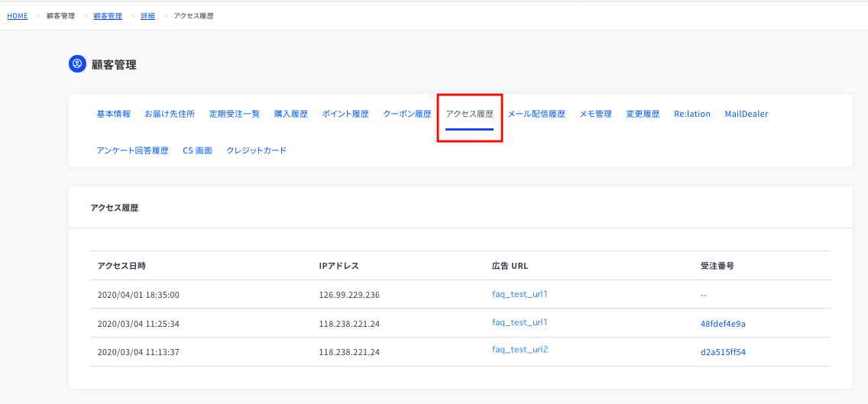Image resolution: width=868 pixels, height=404 pixels.
Task: Click the IPアドレス column header
Action: coord(339,266)
